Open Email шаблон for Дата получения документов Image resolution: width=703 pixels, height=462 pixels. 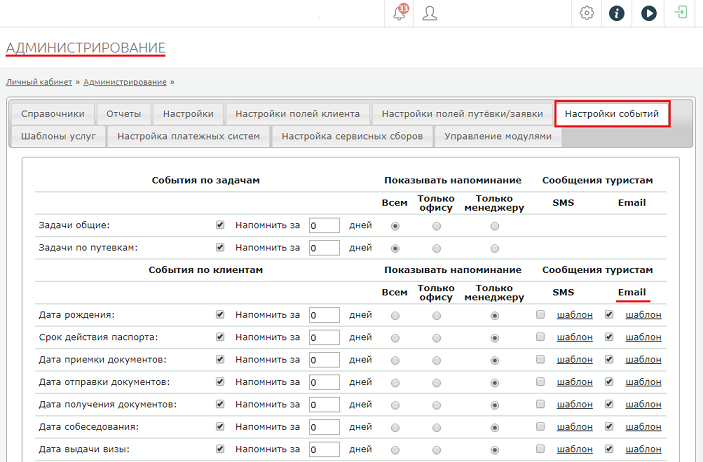[643, 405]
